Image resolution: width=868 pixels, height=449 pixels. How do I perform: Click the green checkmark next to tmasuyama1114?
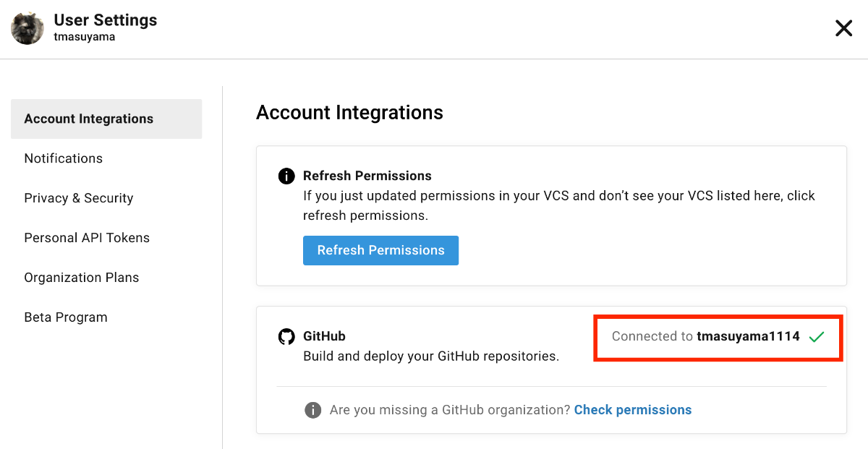817,336
